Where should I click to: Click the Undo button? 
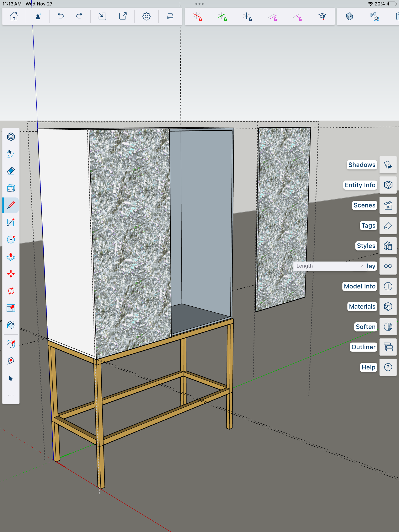click(x=61, y=16)
